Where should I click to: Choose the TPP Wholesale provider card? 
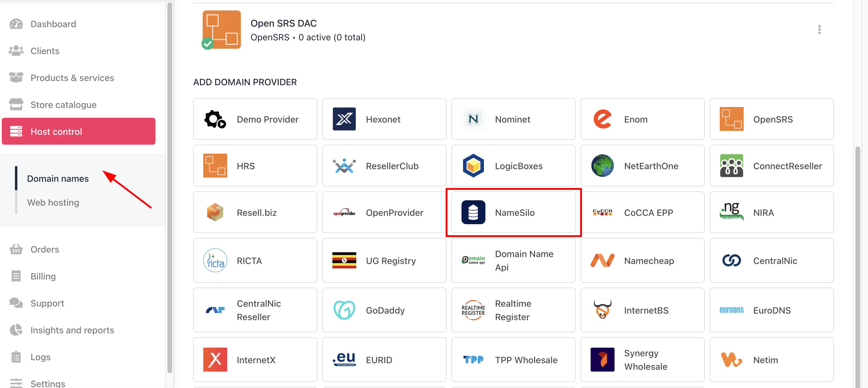513,360
